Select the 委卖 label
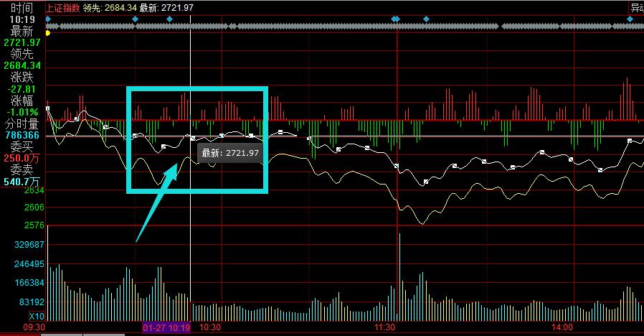The image size is (644, 336). click(x=22, y=170)
